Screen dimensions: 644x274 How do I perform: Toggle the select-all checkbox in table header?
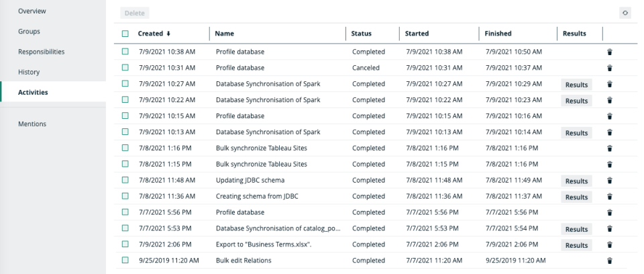pyautogui.click(x=125, y=34)
